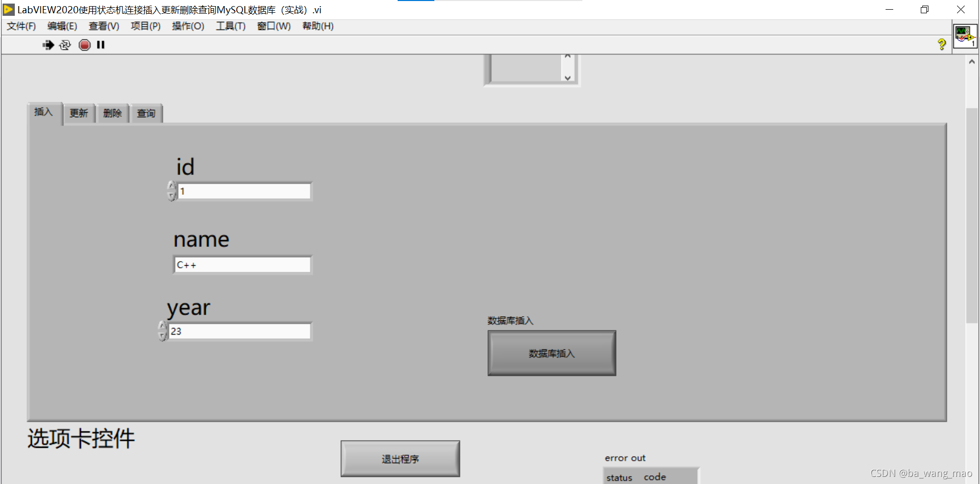The width and height of the screenshot is (980, 484).
Task: Click the Run Continuously icon
Action: pyautogui.click(x=65, y=45)
